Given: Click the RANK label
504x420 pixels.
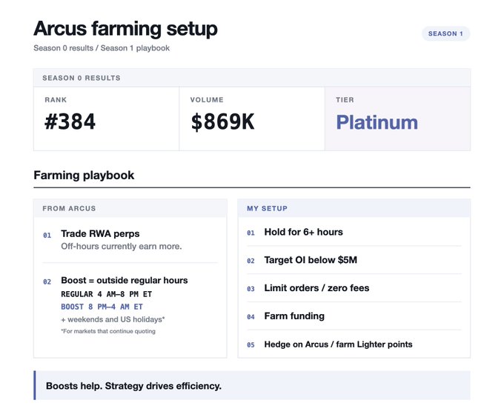Looking at the screenshot, I should pyautogui.click(x=56, y=100).
